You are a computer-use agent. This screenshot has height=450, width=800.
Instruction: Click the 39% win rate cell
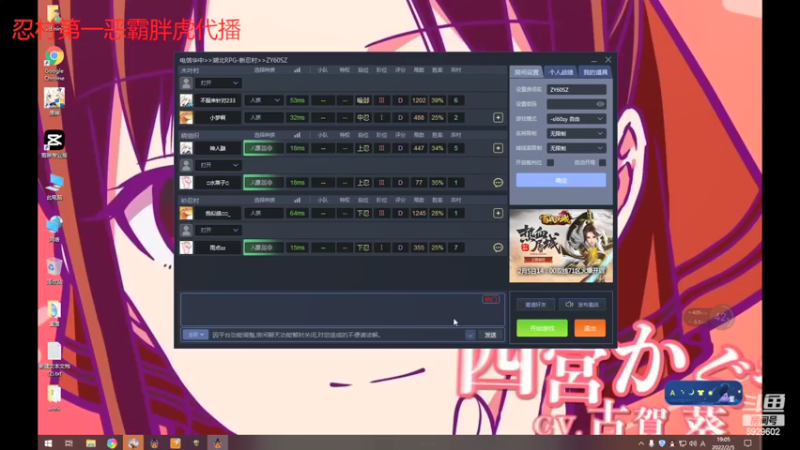pos(437,101)
